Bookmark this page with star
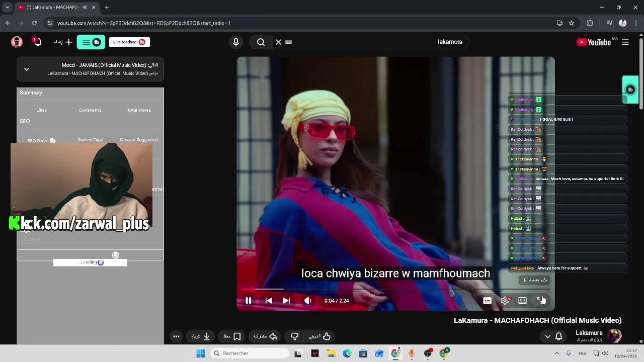 coord(572,23)
